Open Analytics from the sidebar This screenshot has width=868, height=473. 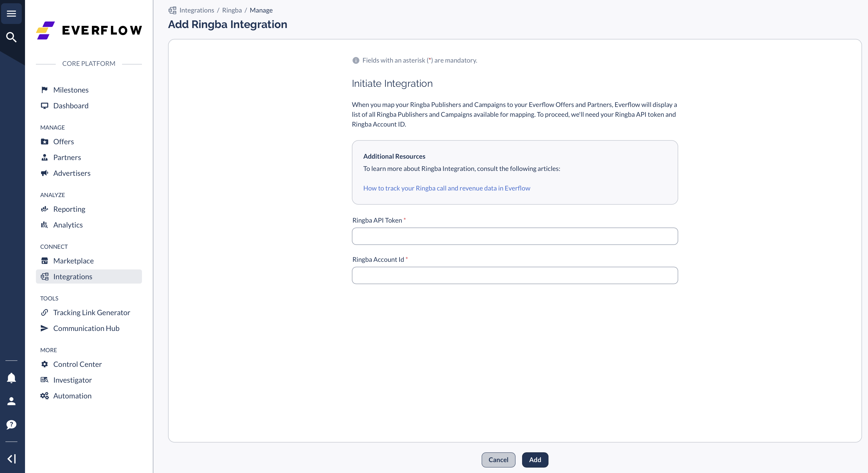(x=68, y=225)
